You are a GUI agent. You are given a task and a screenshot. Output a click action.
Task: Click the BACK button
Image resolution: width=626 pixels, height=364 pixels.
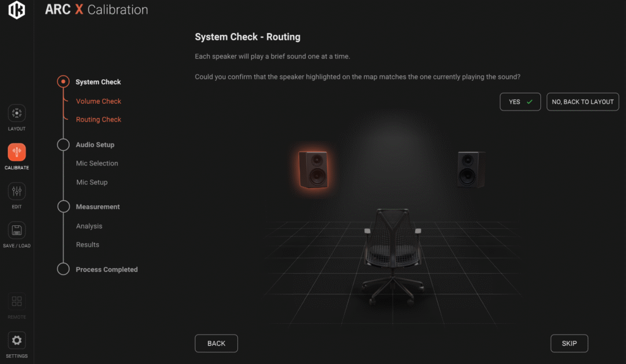coord(216,343)
